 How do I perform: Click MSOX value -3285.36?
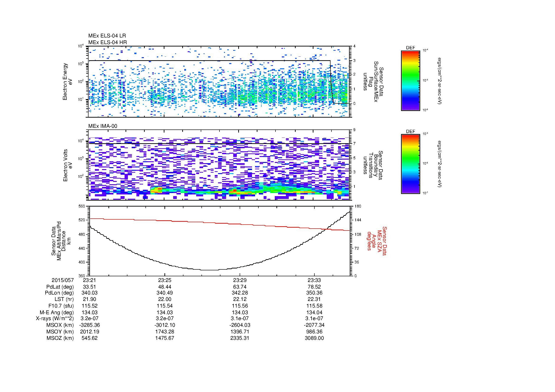(x=89, y=325)
